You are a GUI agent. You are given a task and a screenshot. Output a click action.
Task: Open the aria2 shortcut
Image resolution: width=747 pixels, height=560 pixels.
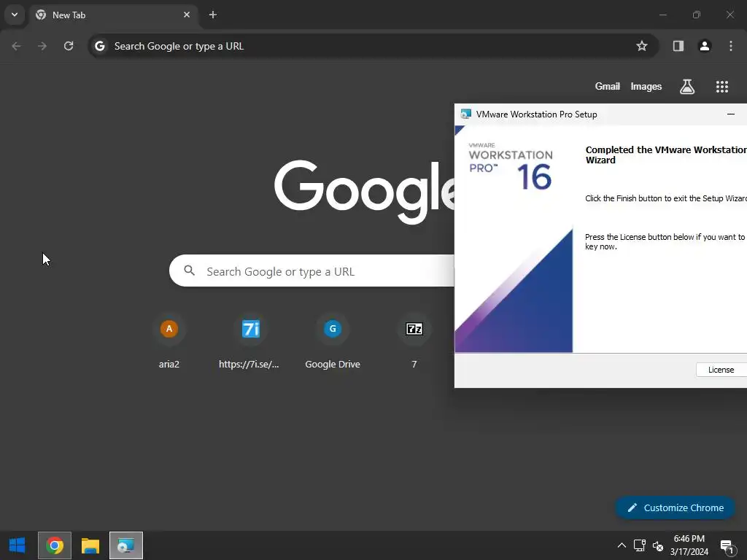(x=169, y=341)
